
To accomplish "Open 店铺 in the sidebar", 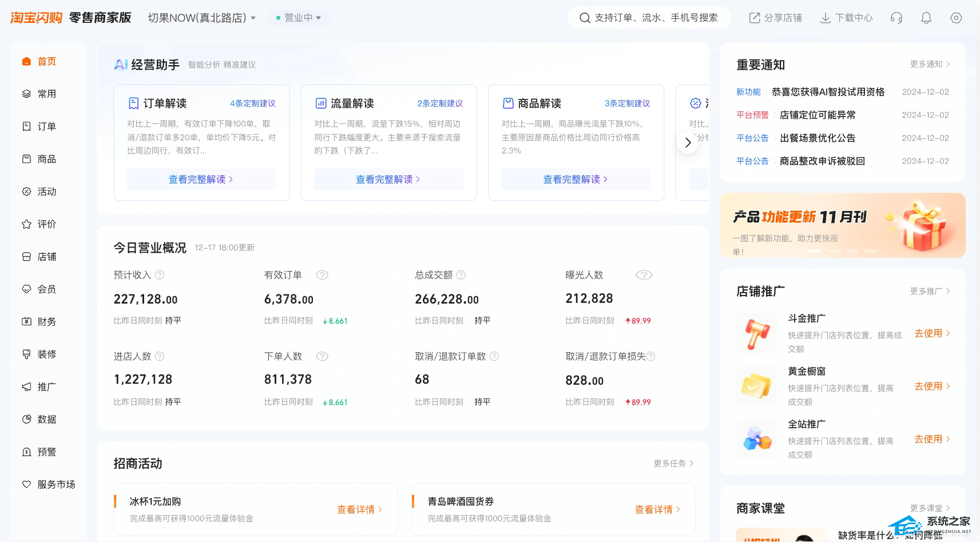I will pyautogui.click(x=48, y=257).
